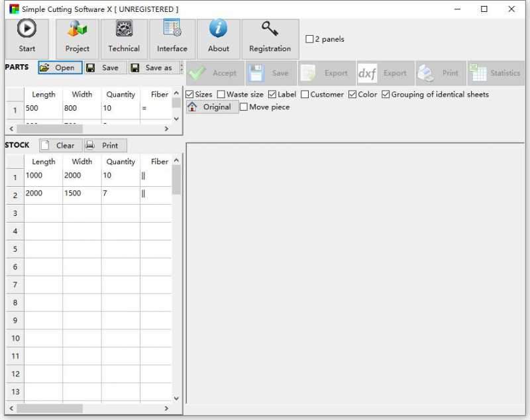This screenshot has width=530, height=420.
Task: Clear the STOCK list
Action: (59, 145)
